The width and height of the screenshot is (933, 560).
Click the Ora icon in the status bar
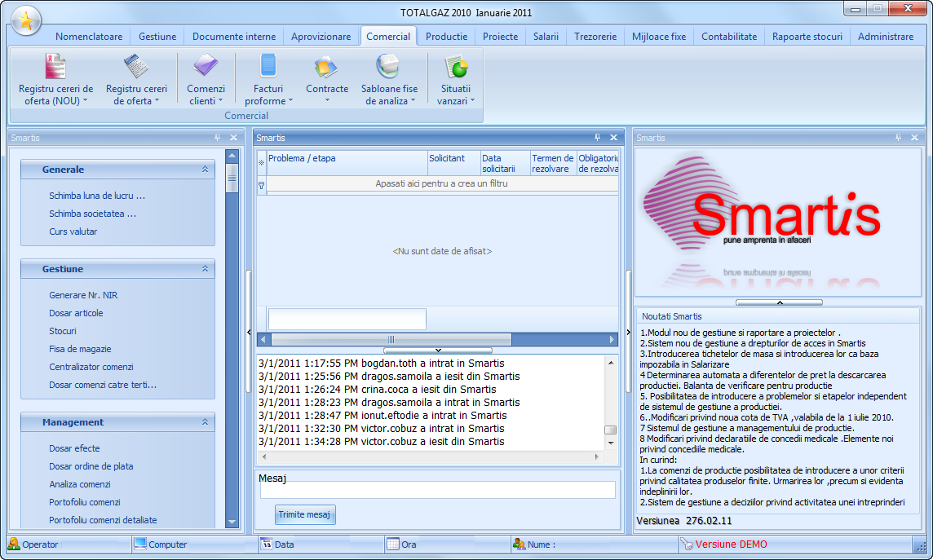[x=393, y=544]
